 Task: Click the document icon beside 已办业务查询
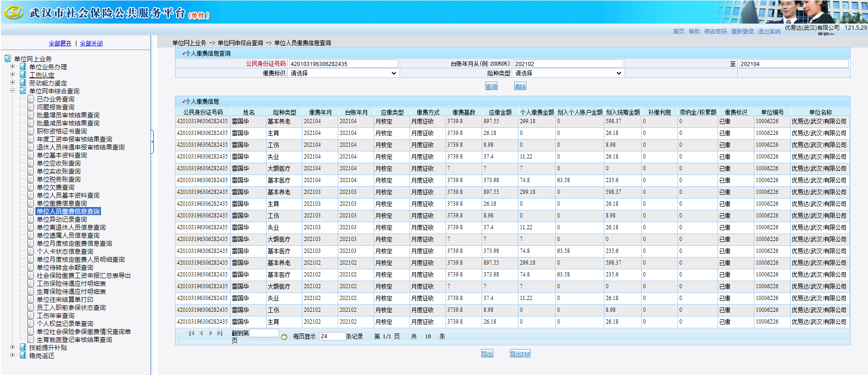[31, 99]
